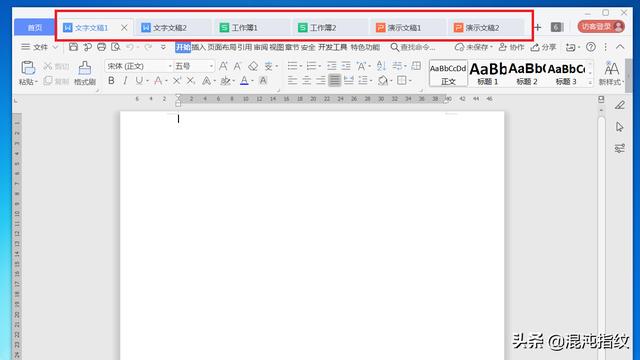Click the 访客登录 login button
640x360 pixels.
click(x=601, y=27)
